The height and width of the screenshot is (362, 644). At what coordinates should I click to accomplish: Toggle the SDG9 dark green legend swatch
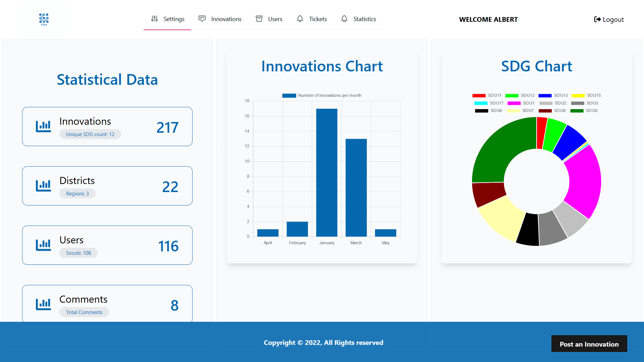coord(577,111)
